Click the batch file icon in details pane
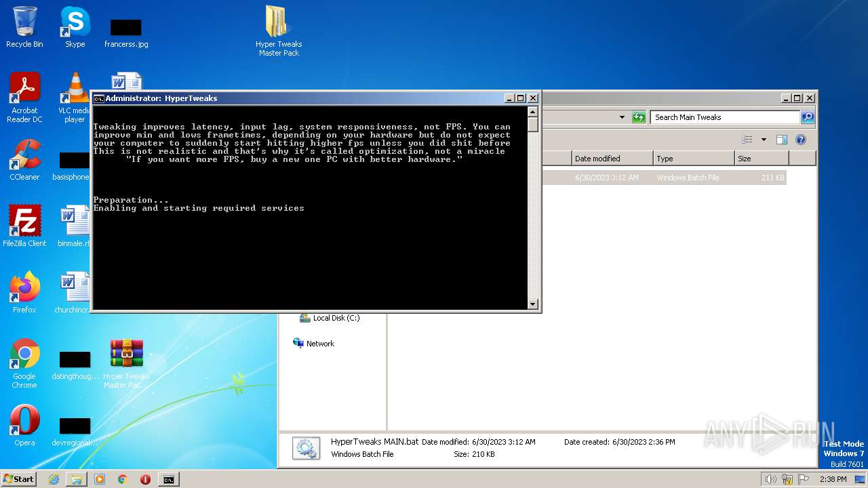This screenshot has height=488, width=868. [x=306, y=448]
